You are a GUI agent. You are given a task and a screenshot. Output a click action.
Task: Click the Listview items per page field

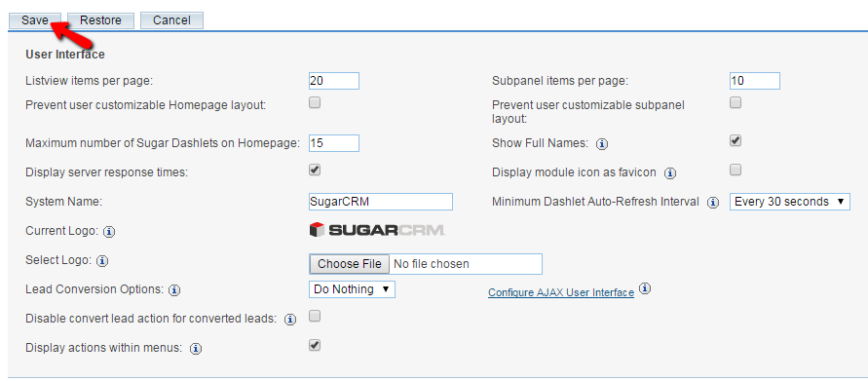pyautogui.click(x=334, y=81)
